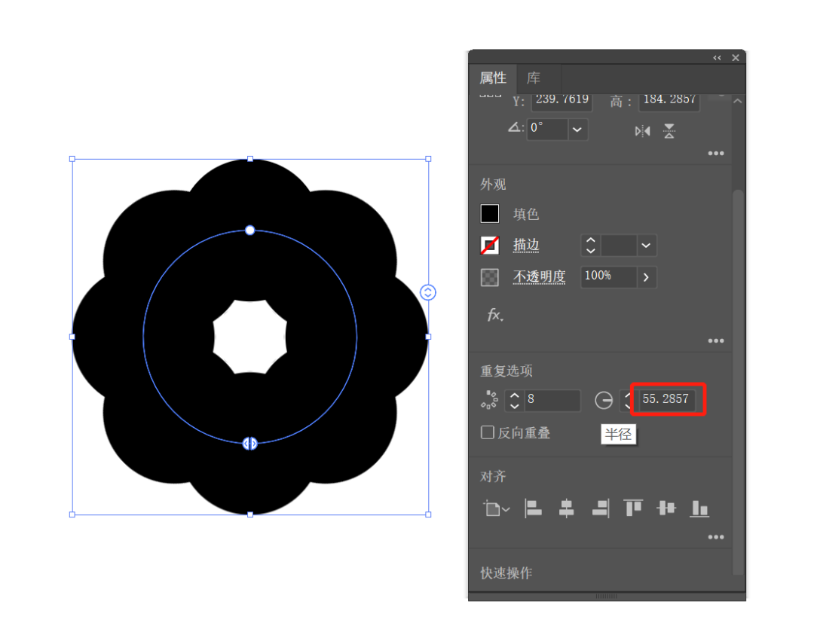Switch to the 属性 tab
The width and height of the screenshot is (814, 644).
coord(493,78)
